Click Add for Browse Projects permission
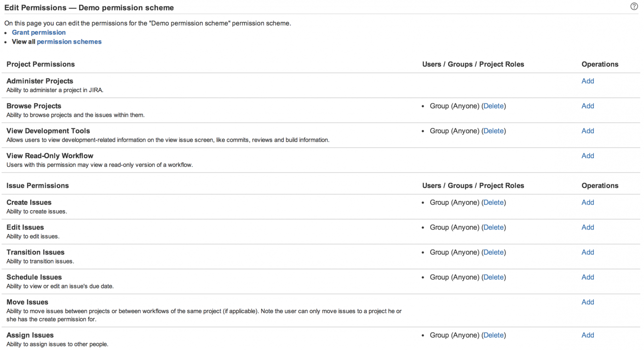Image resolution: width=644 pixels, height=350 pixels. pos(587,106)
